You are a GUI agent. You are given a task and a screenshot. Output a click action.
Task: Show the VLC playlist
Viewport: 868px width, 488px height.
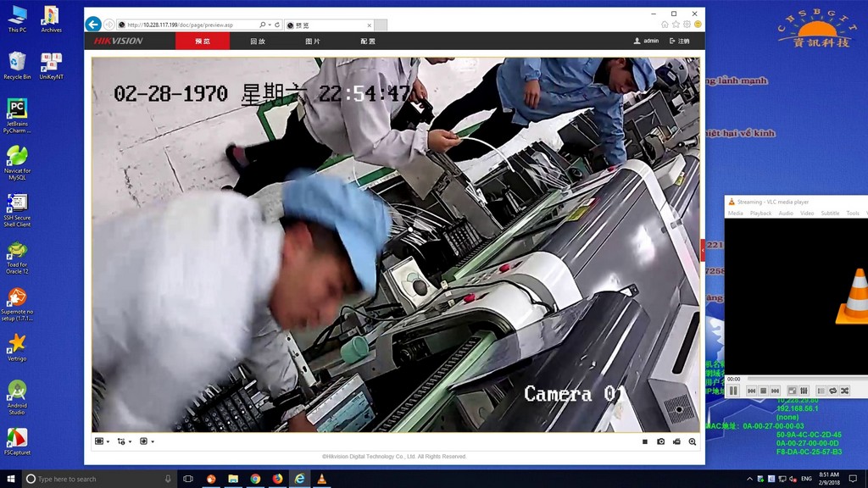click(821, 391)
